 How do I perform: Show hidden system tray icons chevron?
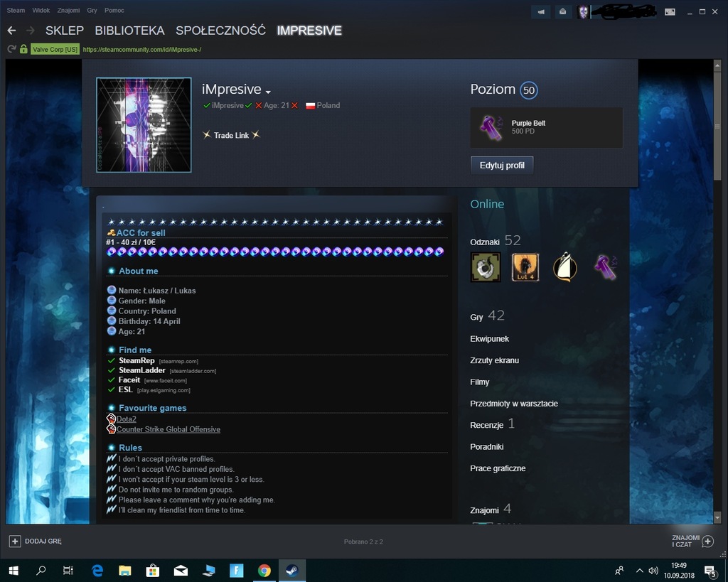coord(639,571)
